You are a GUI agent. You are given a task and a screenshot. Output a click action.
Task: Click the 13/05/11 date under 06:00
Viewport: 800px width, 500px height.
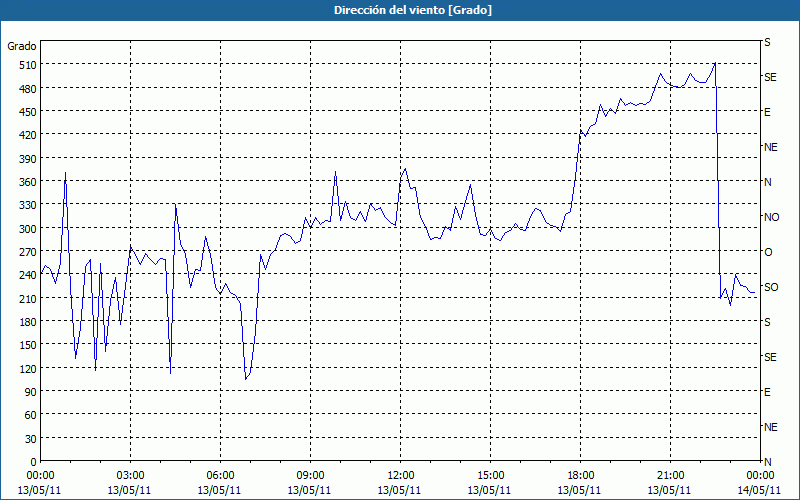pyautogui.click(x=219, y=490)
